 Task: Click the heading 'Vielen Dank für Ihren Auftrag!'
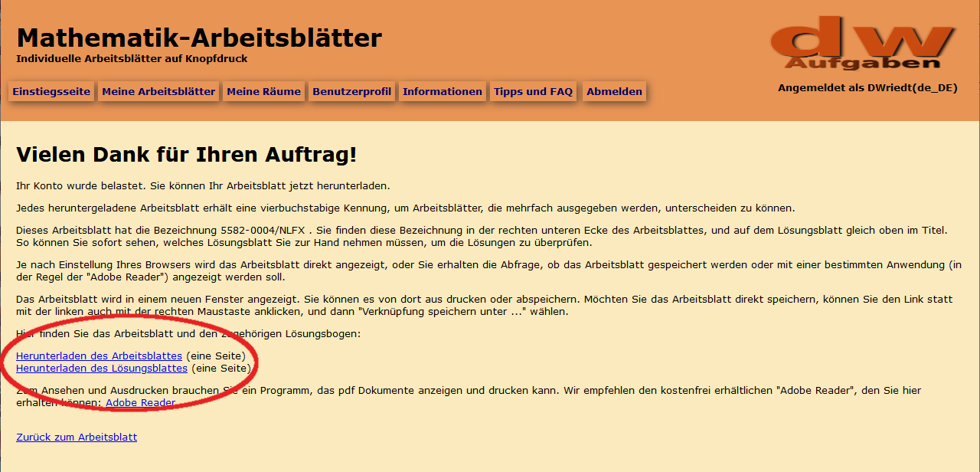click(x=187, y=155)
